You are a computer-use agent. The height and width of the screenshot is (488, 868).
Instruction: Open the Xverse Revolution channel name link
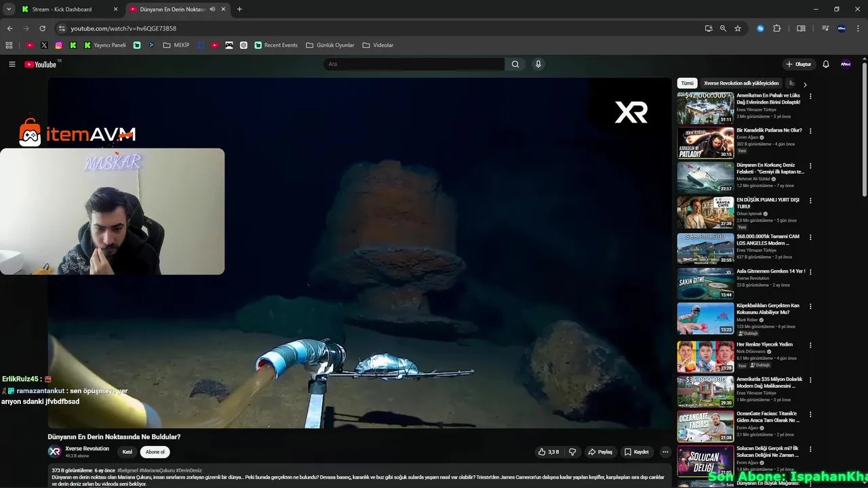tap(87, 449)
